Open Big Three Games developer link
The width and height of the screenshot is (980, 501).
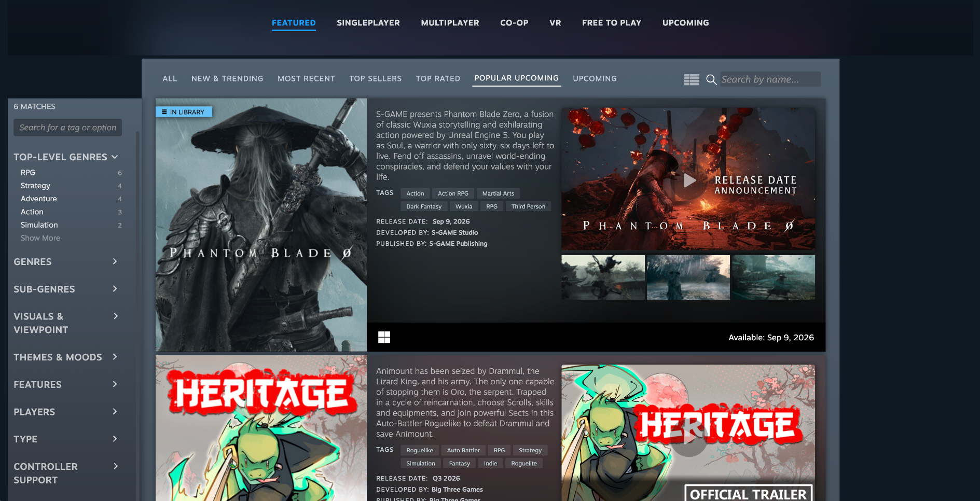click(457, 490)
